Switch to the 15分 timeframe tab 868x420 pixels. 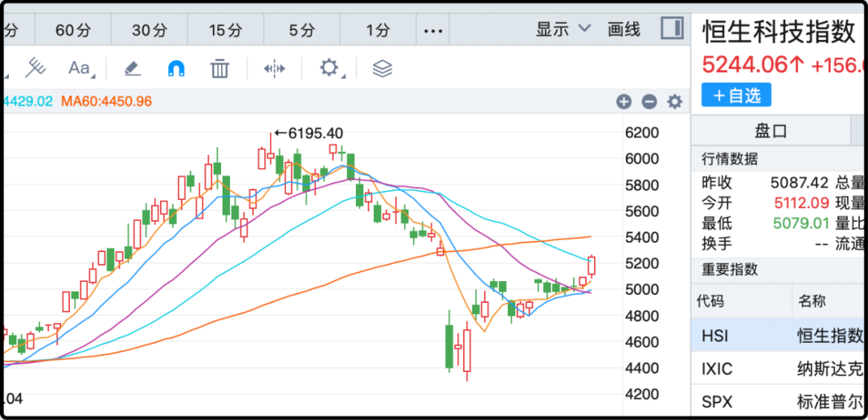tap(225, 31)
